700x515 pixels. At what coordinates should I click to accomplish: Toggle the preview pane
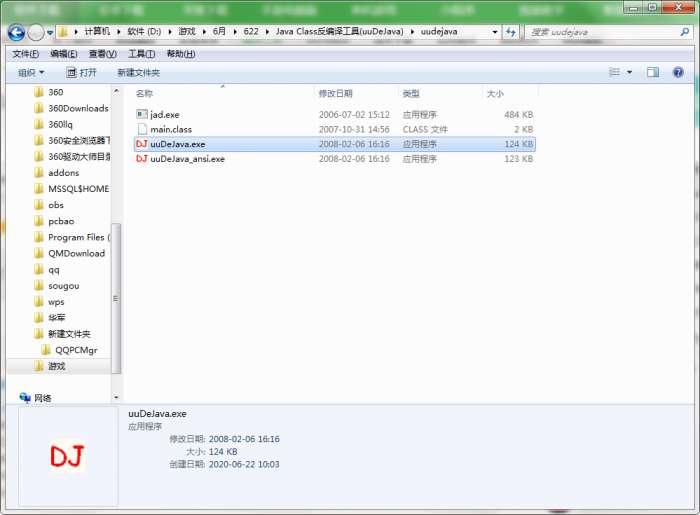(653, 72)
